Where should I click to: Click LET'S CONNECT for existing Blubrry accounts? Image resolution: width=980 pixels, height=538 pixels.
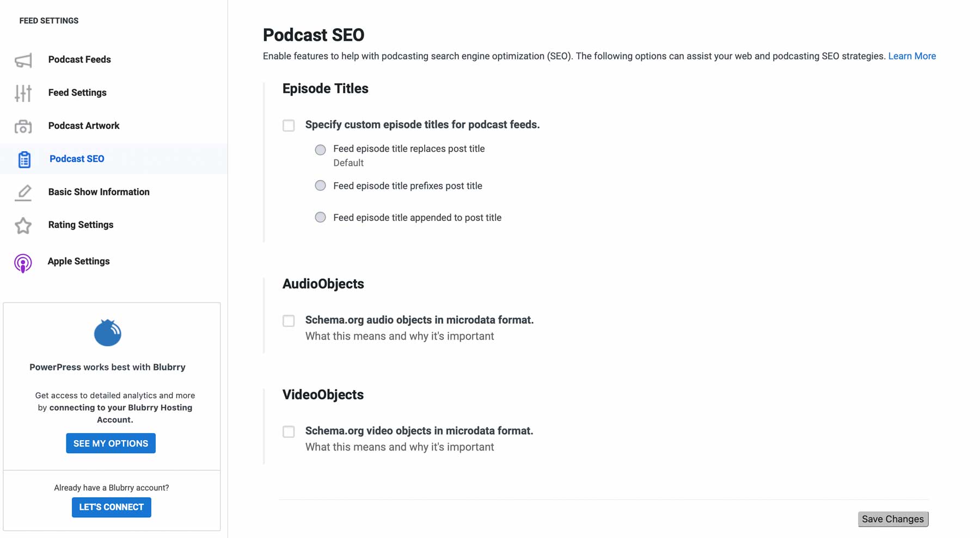click(x=111, y=507)
